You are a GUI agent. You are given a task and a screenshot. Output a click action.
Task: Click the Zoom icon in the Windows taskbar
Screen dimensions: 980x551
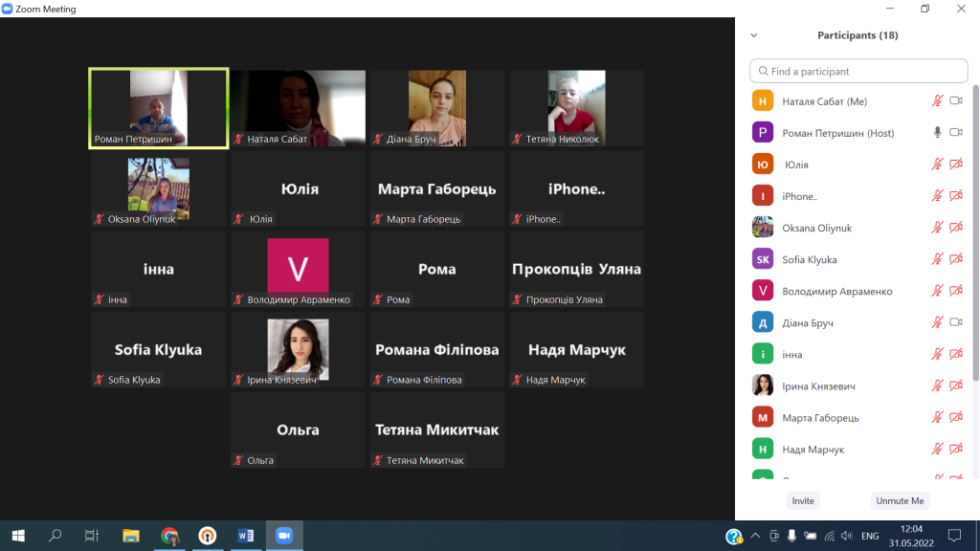283,536
